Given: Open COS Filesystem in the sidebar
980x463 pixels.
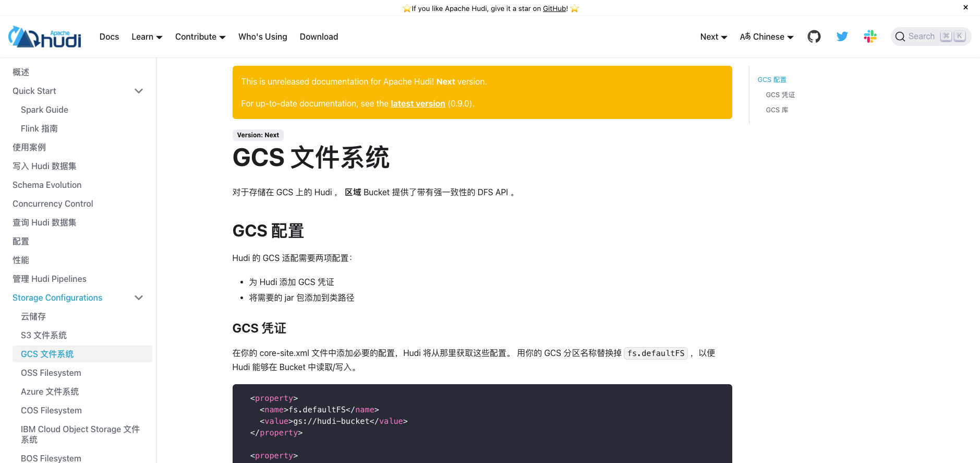Looking at the screenshot, I should [x=51, y=410].
